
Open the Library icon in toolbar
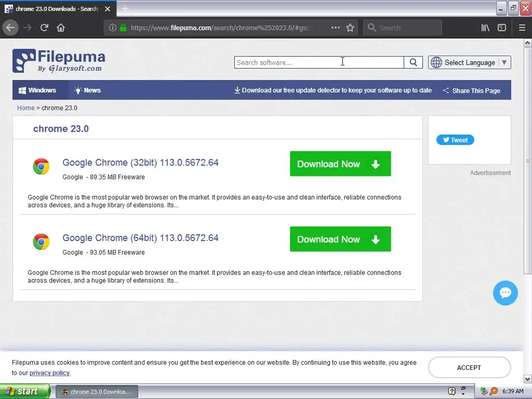[485, 28]
